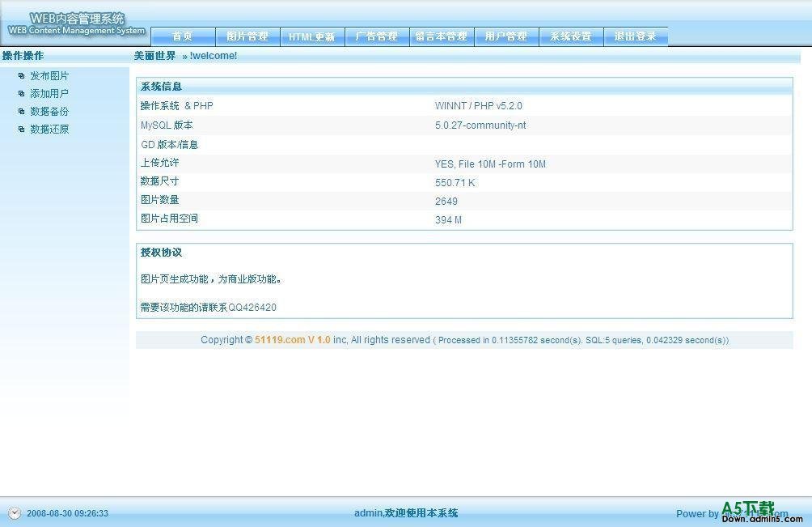Click the icon beside 发布图片

pyautogui.click(x=21, y=76)
